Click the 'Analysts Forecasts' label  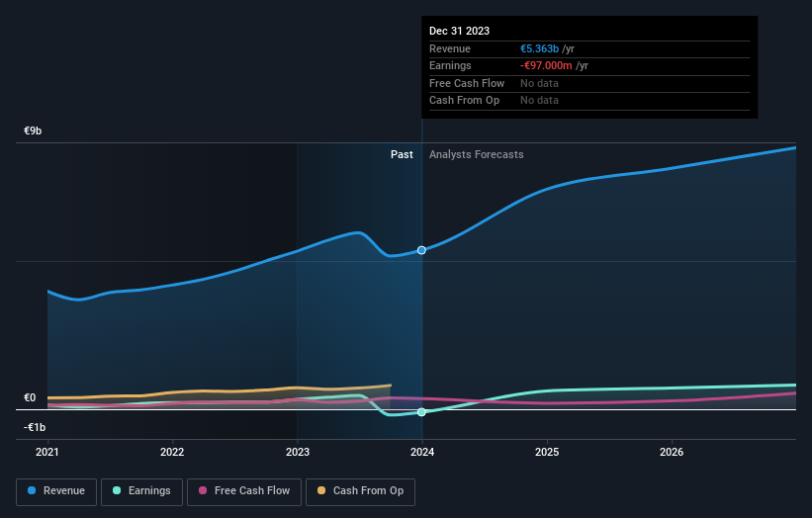coord(477,155)
